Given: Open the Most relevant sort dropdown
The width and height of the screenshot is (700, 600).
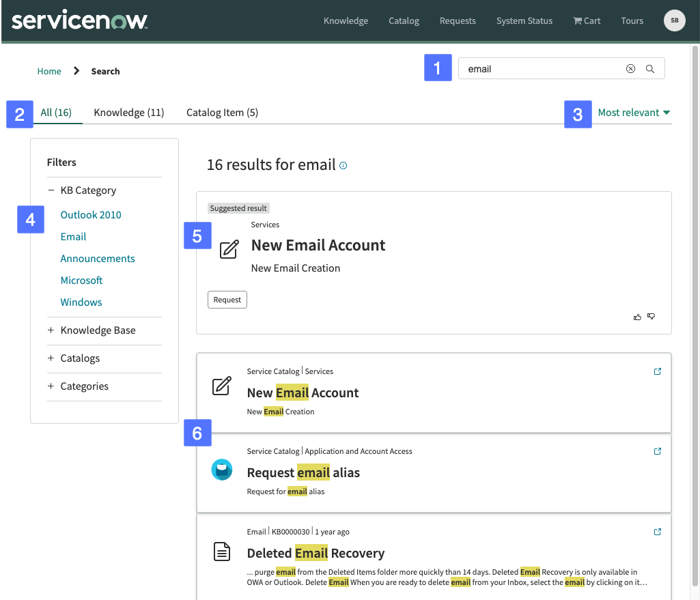Looking at the screenshot, I should 634,113.
